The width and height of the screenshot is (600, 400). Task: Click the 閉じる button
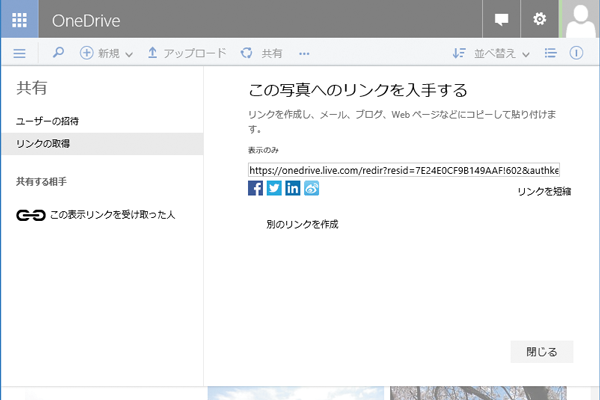click(542, 352)
